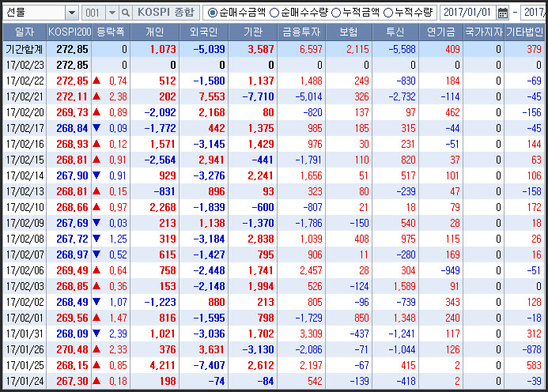Screen dimensions: 548x392
Task: Click the date cell 17/01/26
Action: (x=25, y=349)
